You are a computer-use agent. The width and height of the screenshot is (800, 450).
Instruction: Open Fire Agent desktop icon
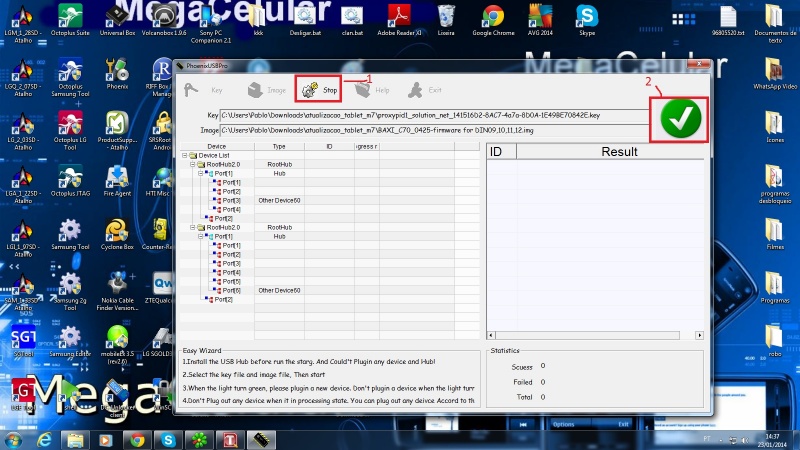(117, 181)
